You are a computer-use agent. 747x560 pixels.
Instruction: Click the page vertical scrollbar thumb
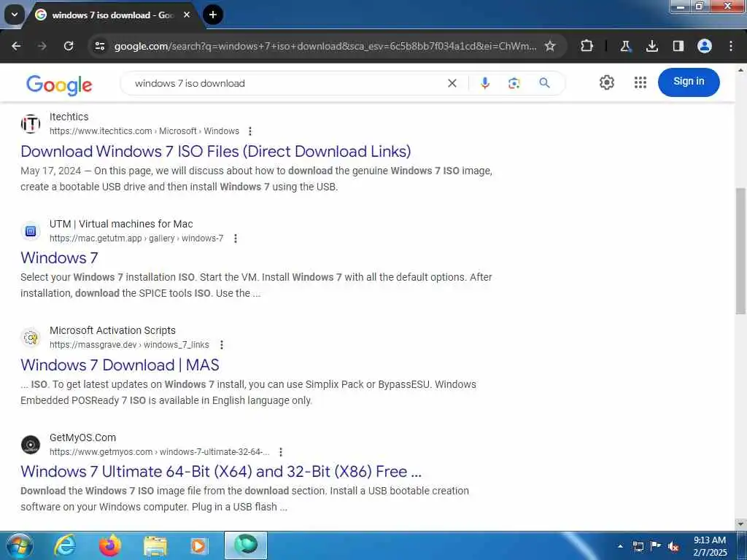pyautogui.click(x=740, y=251)
